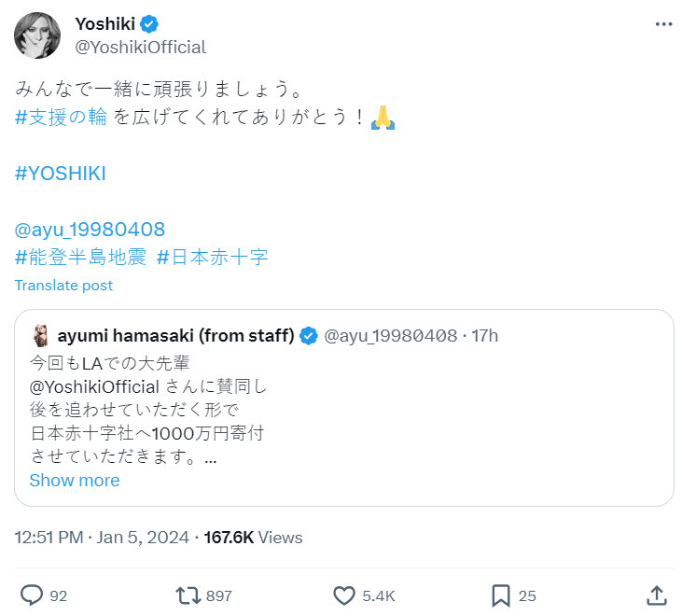
Task: Click the @YoshikiOfficial handle under the name
Action: pos(140,47)
